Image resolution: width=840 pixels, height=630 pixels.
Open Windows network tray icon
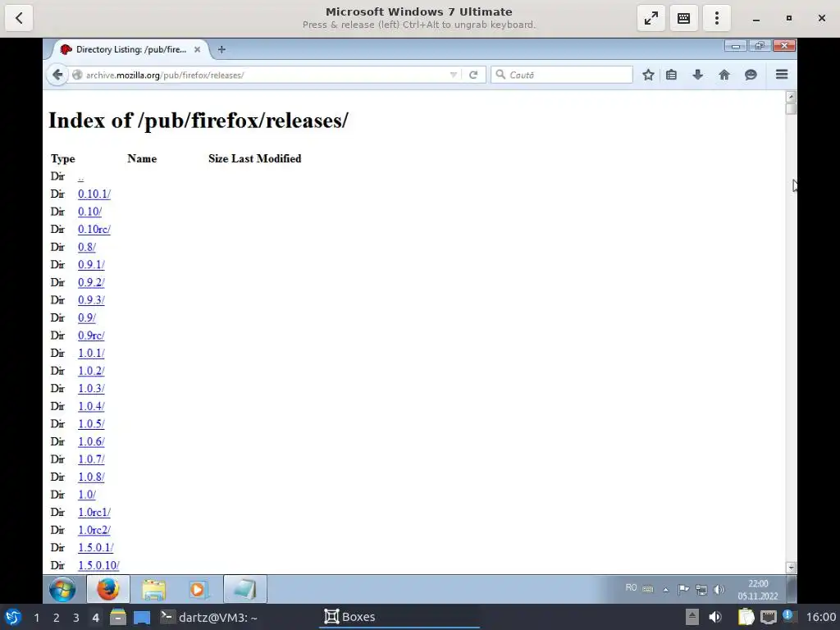[701, 589]
